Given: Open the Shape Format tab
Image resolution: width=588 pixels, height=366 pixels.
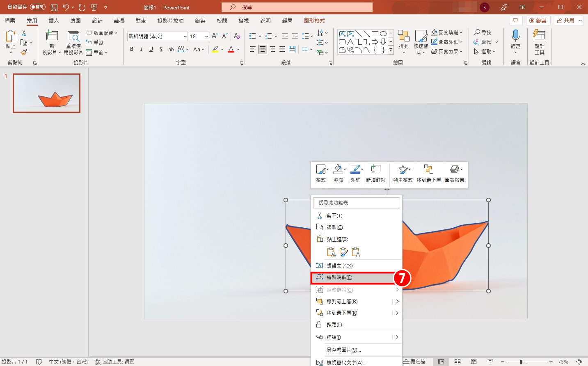Looking at the screenshot, I should (314, 21).
